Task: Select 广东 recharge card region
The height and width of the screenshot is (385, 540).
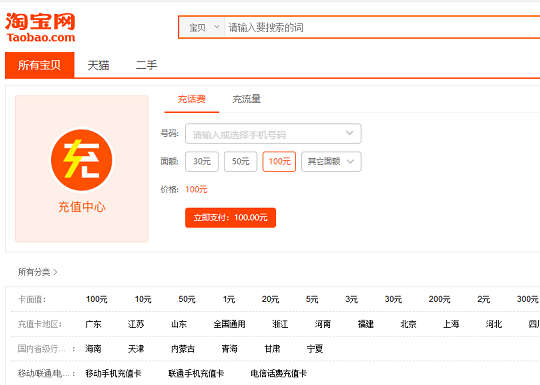Action: coord(93,324)
